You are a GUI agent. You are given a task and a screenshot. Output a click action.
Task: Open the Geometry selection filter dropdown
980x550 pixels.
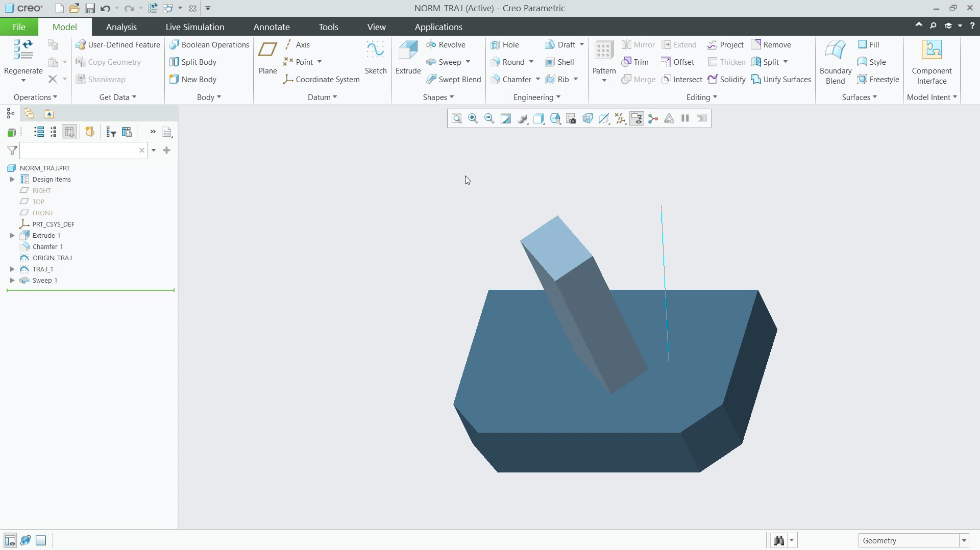click(964, 541)
